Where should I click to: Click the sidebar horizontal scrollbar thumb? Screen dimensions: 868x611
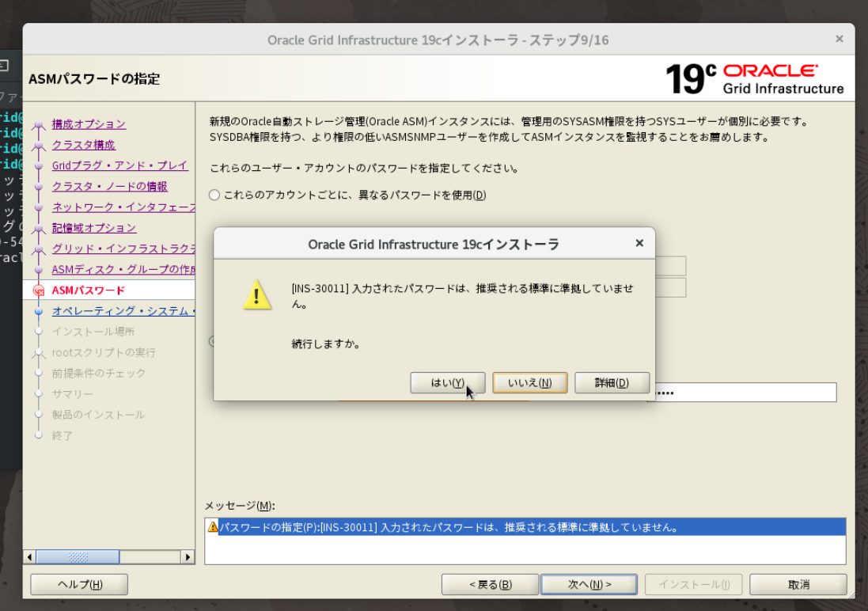(78, 556)
